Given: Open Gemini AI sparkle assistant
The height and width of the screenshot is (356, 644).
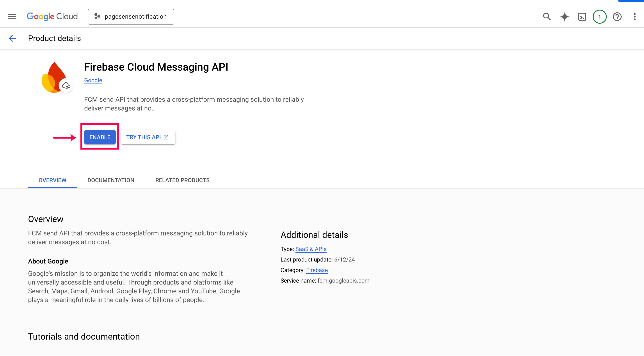Looking at the screenshot, I should click(x=564, y=16).
